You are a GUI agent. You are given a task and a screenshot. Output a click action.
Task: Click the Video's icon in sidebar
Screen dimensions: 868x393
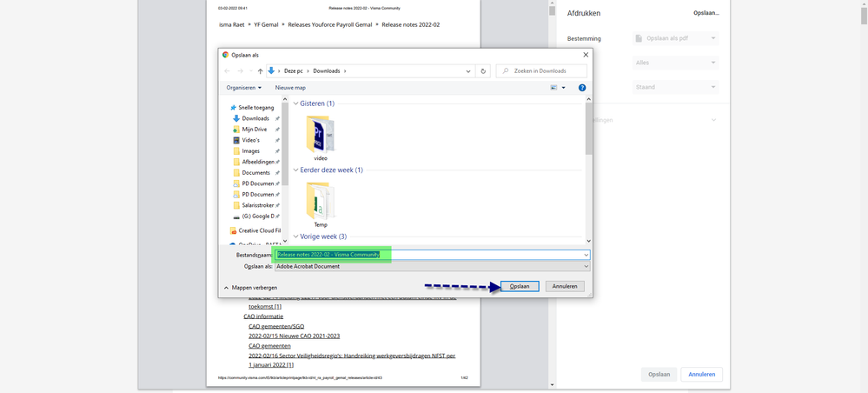coord(236,140)
